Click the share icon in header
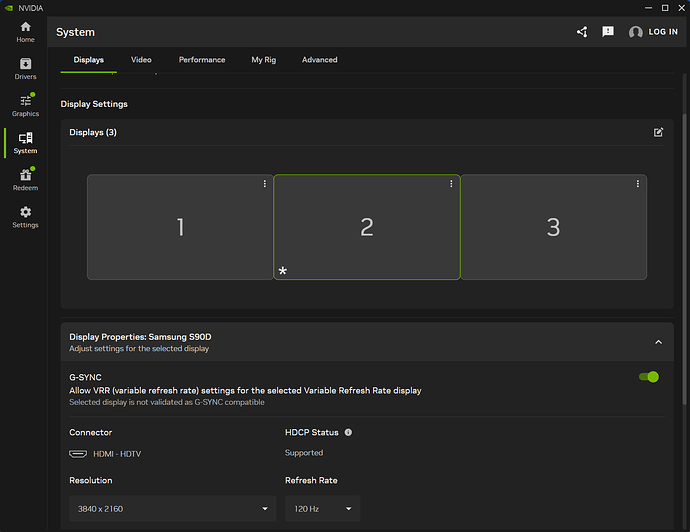 click(x=582, y=32)
